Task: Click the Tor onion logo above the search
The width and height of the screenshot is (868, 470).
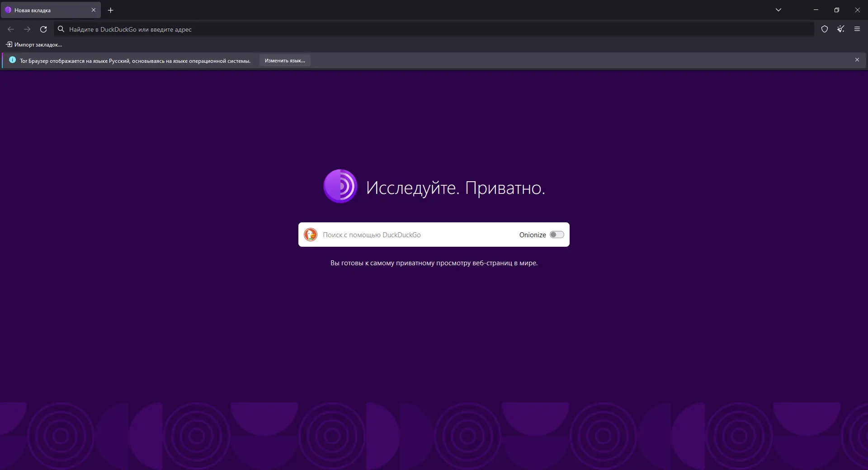Action: click(x=340, y=186)
